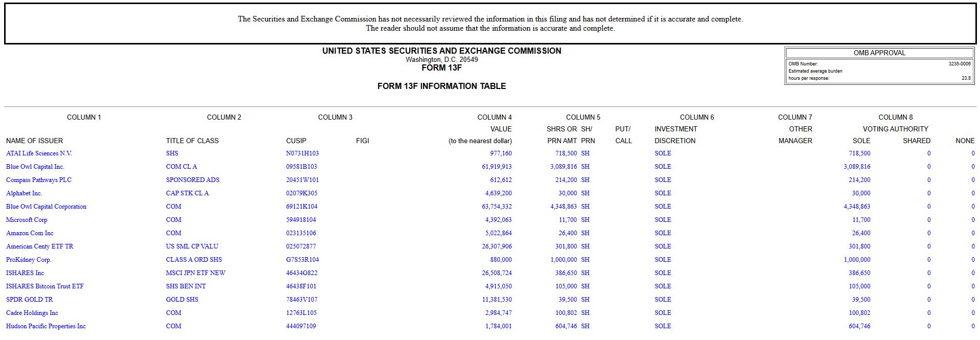The image size is (980, 340).
Task: Select value 26,307,906
Action: [x=497, y=246]
